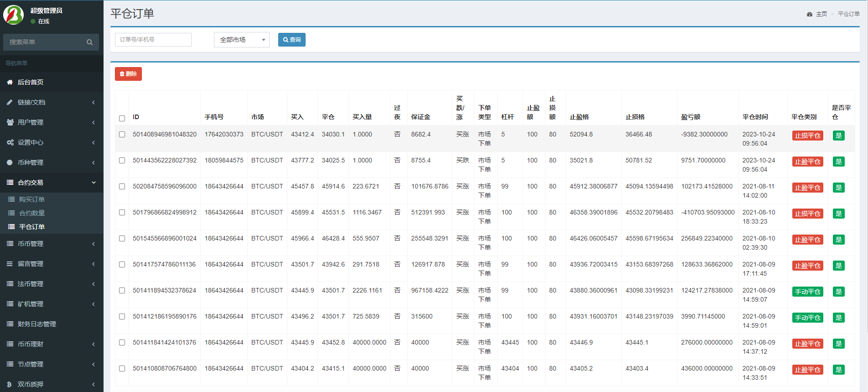Screen dimensions: 868x392
Task: Open the 全部市场 market dropdown
Action: pos(241,40)
